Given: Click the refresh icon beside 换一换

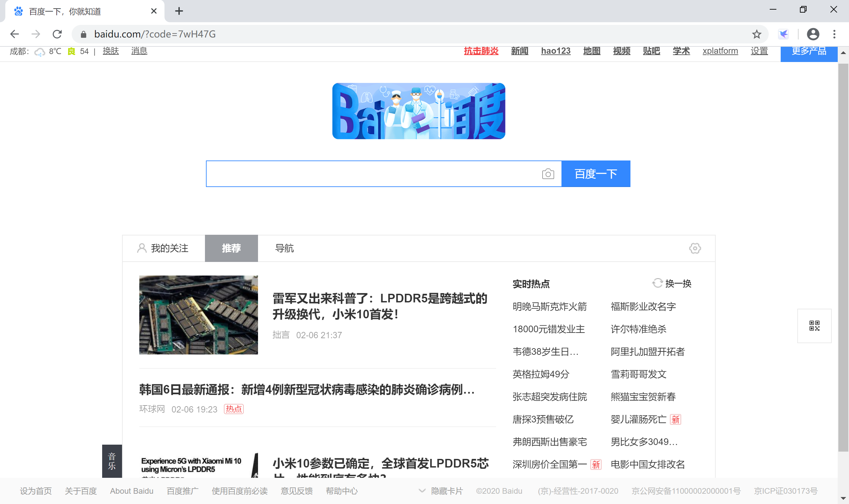Looking at the screenshot, I should pos(657,283).
